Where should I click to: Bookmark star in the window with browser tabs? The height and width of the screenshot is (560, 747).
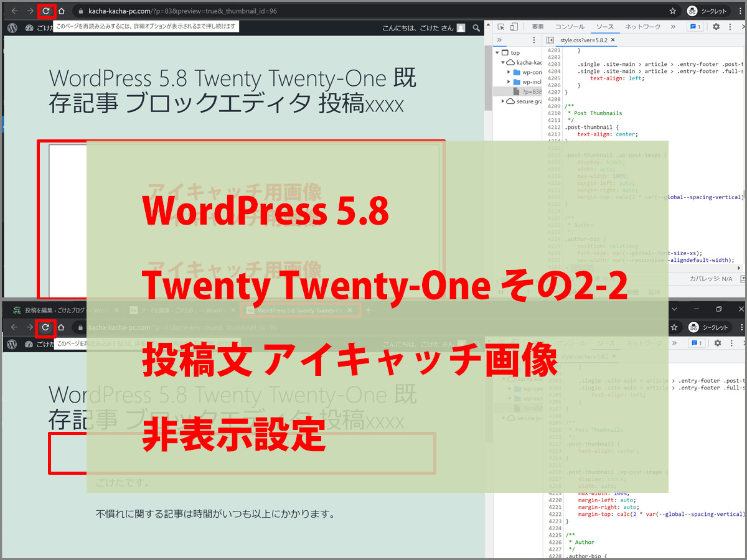tap(673, 327)
